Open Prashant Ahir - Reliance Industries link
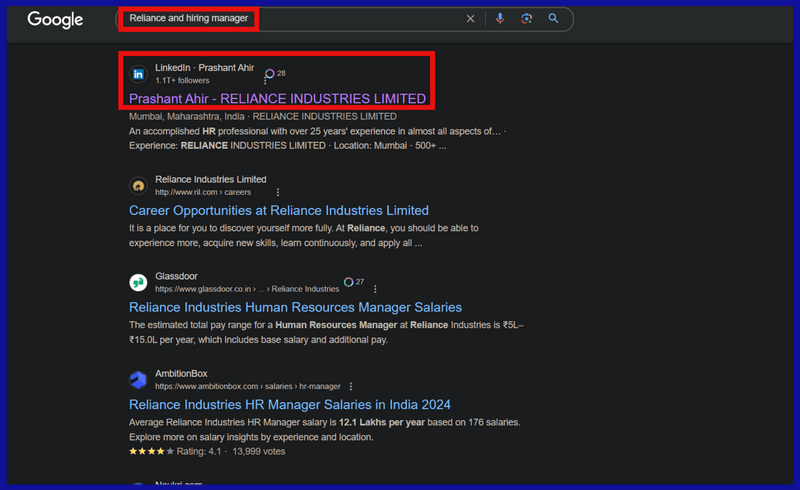 pyautogui.click(x=277, y=99)
